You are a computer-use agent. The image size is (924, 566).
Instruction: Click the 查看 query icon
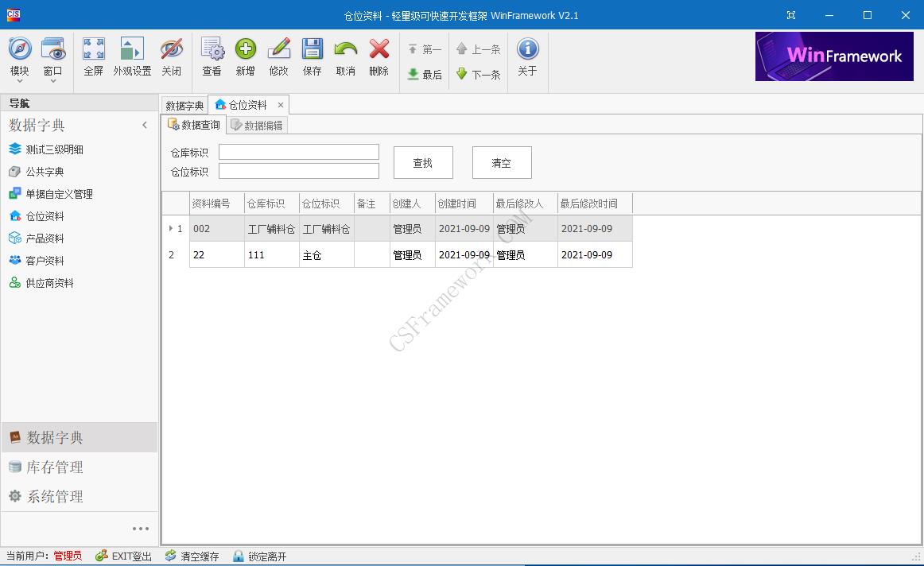[x=212, y=56]
